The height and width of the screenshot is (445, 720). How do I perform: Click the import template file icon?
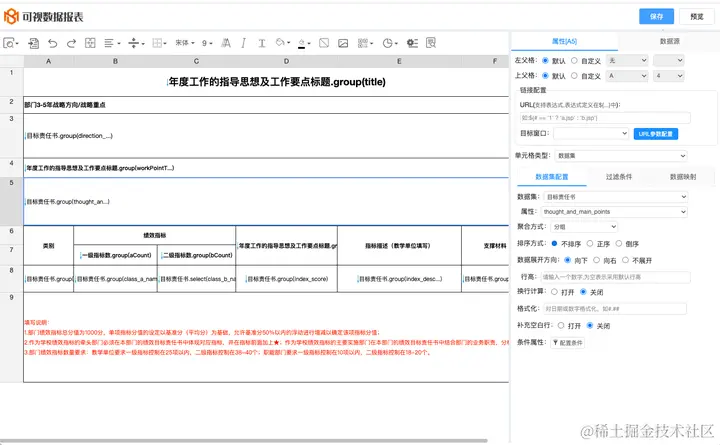coord(33,43)
